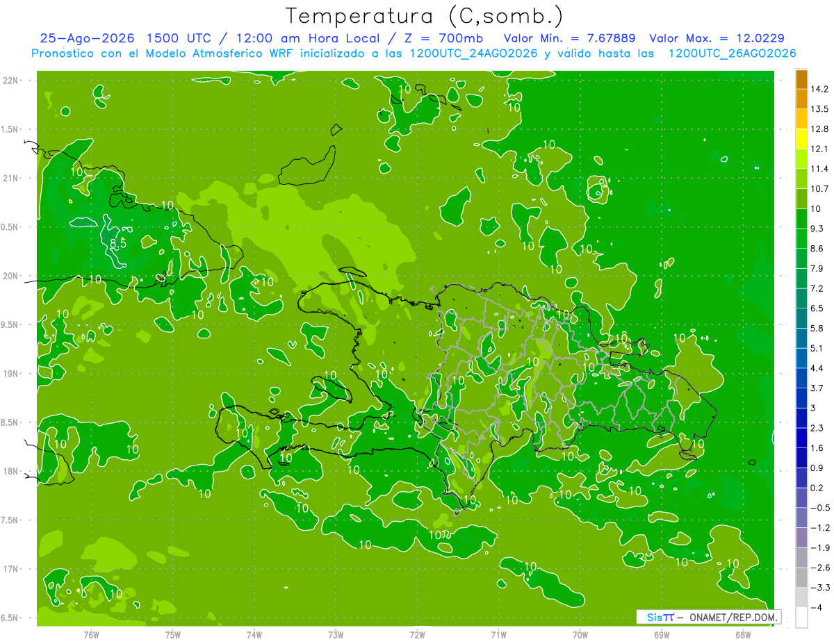Click the '7.2' color scale value
The image size is (834, 644).
818,288
